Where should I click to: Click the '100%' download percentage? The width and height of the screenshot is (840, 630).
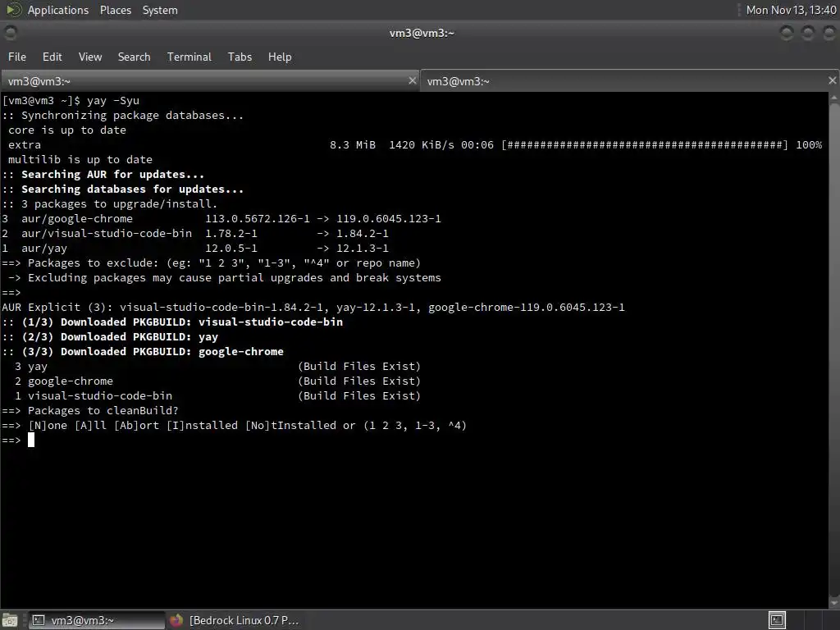[809, 145]
